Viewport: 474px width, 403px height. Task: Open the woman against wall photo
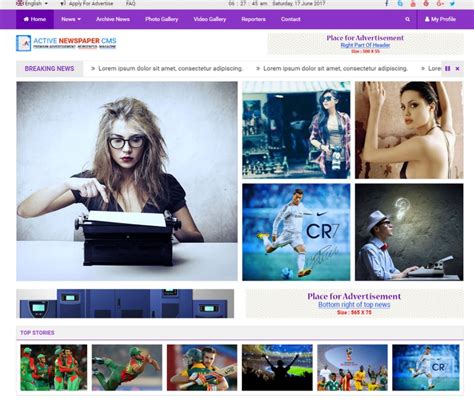(x=409, y=130)
